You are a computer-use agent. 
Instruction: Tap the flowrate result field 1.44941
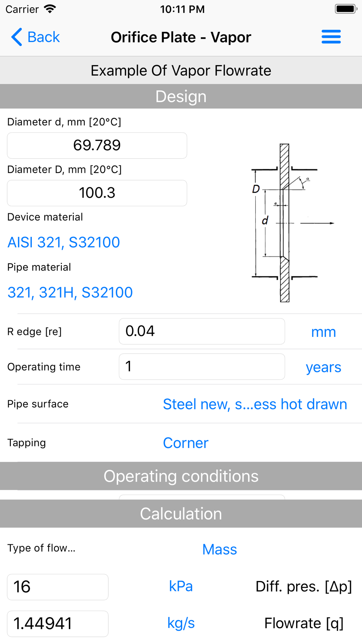click(x=58, y=624)
